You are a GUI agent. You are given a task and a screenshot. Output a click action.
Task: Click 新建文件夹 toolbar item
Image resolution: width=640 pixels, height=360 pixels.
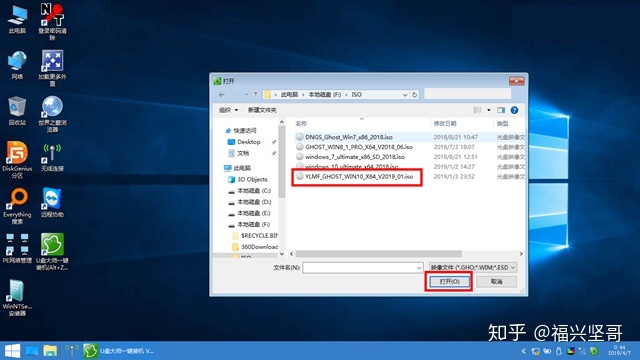262,110
